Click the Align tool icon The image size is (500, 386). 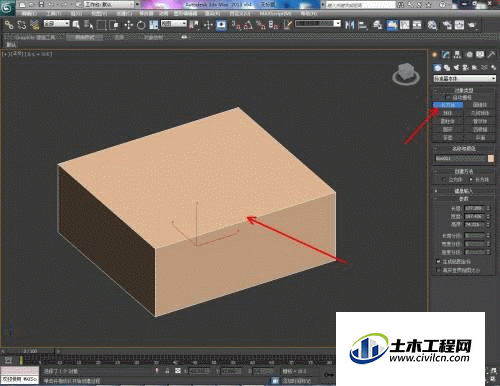point(362,25)
